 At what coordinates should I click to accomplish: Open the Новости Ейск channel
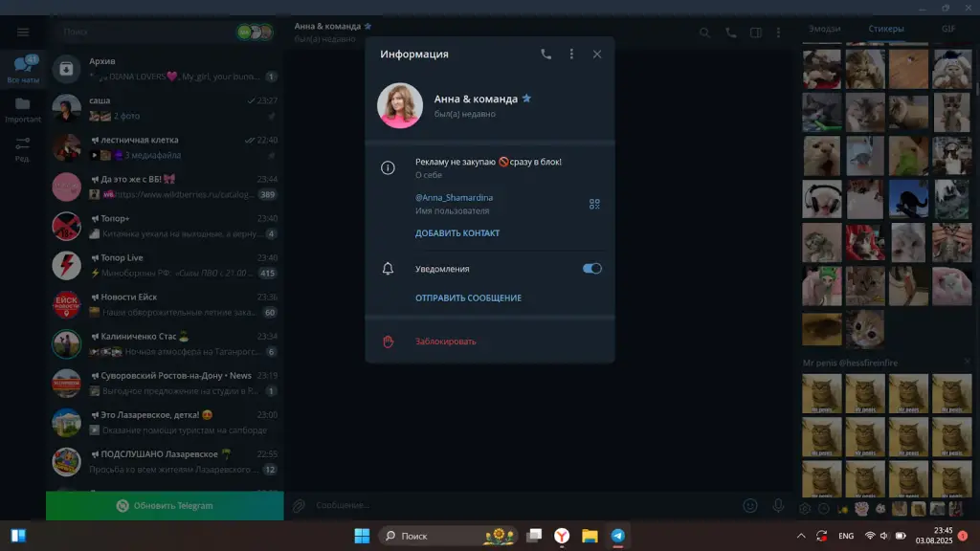coord(165,305)
